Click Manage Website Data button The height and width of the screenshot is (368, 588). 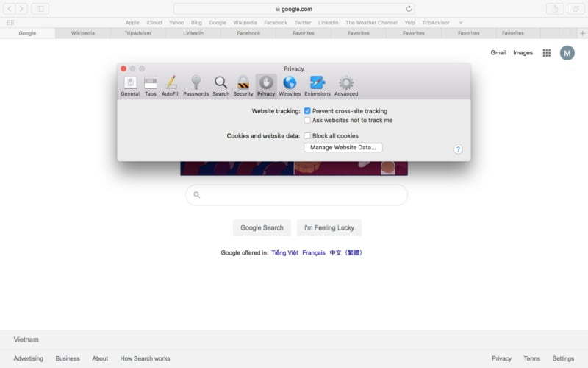343,148
